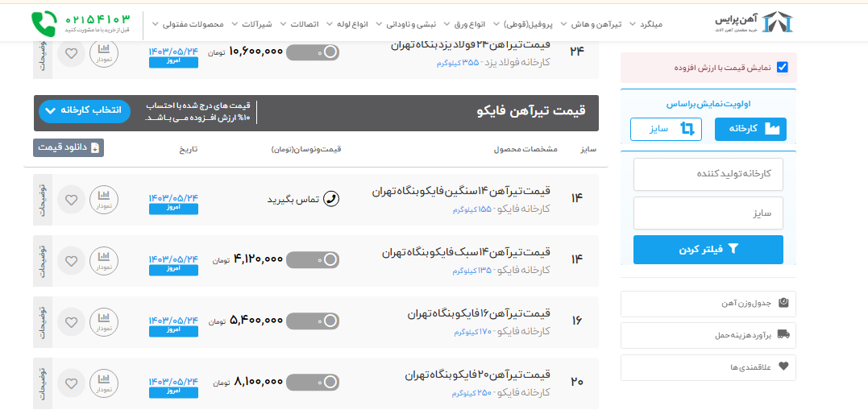Click heart icon on تیرآهن ۱۴ سنگین row

tap(72, 199)
